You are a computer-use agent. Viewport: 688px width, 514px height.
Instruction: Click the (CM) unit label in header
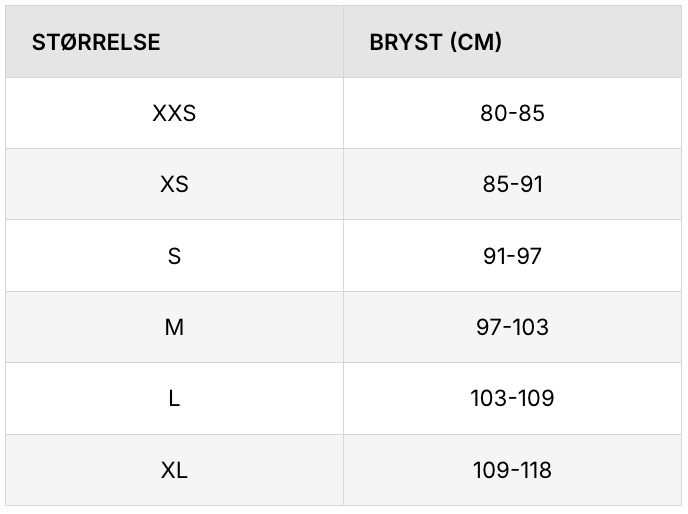click(475, 42)
